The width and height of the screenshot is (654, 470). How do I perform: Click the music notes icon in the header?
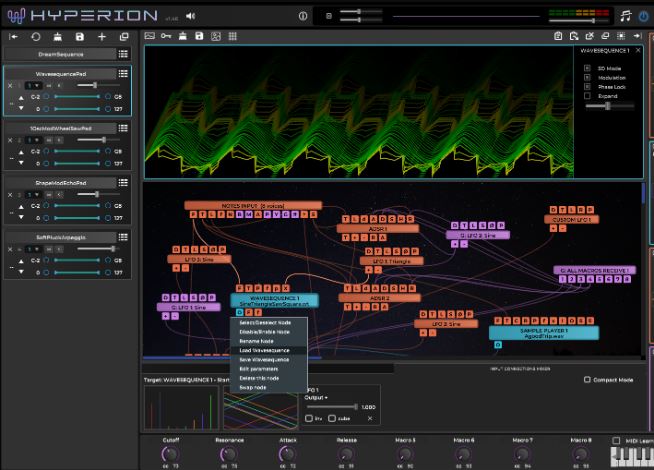pyautogui.click(x=626, y=16)
